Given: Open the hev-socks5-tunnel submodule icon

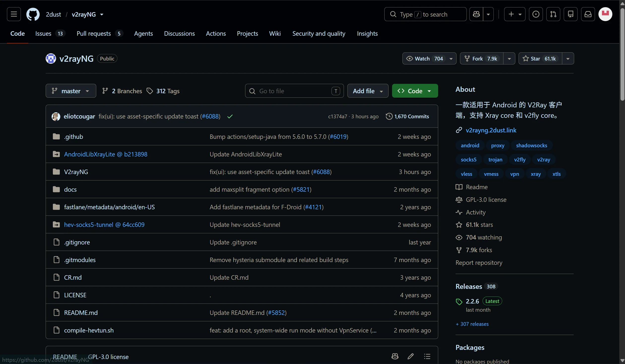Looking at the screenshot, I should tap(56, 224).
